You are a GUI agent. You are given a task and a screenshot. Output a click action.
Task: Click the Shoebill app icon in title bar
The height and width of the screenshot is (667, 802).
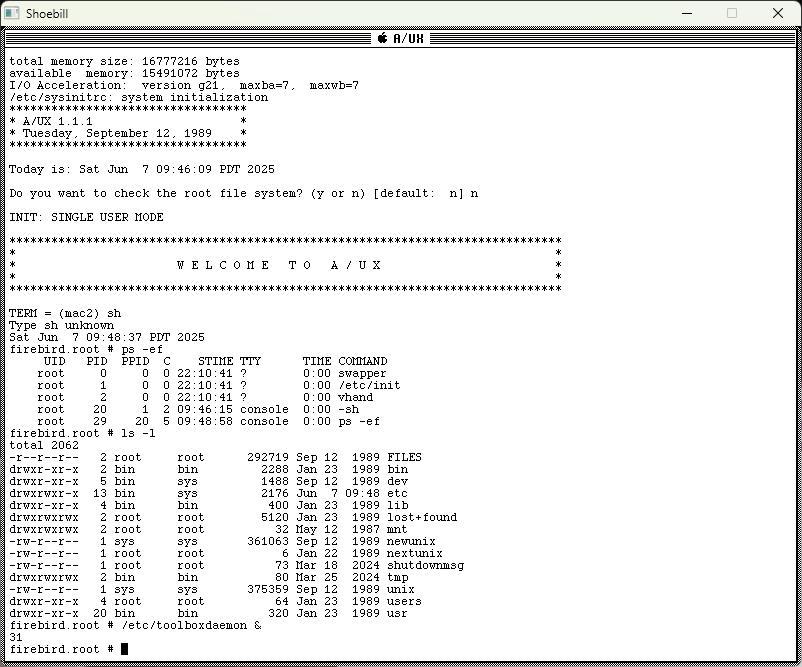12,13
